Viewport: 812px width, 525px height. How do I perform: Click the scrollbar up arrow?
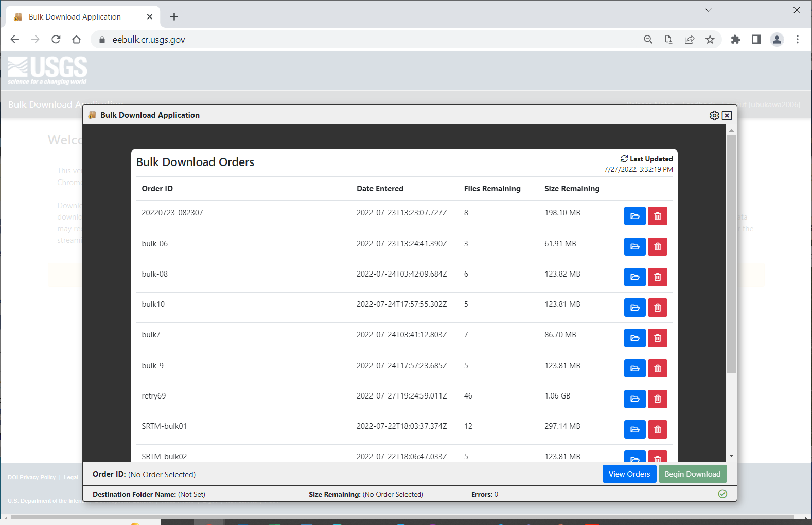[x=731, y=131]
